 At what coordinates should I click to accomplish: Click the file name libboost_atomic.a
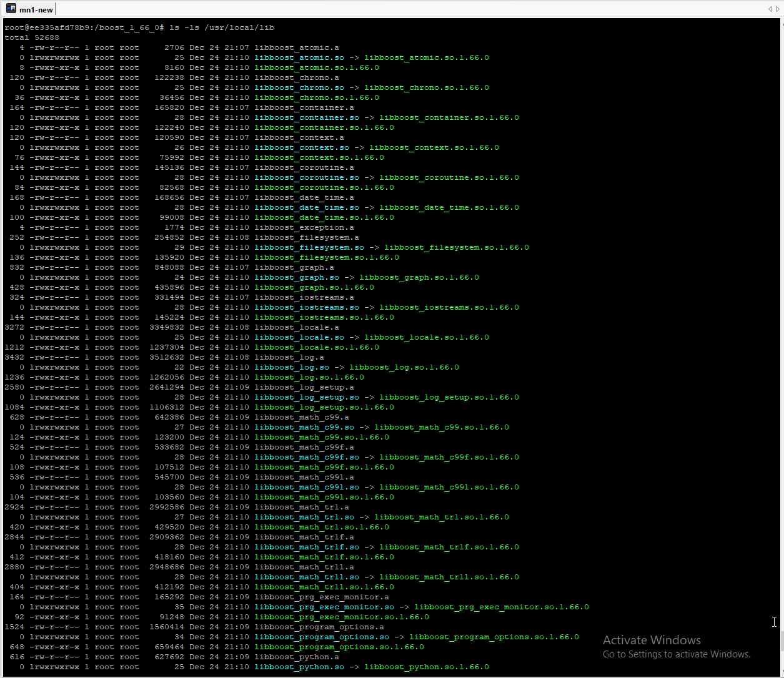coord(297,47)
